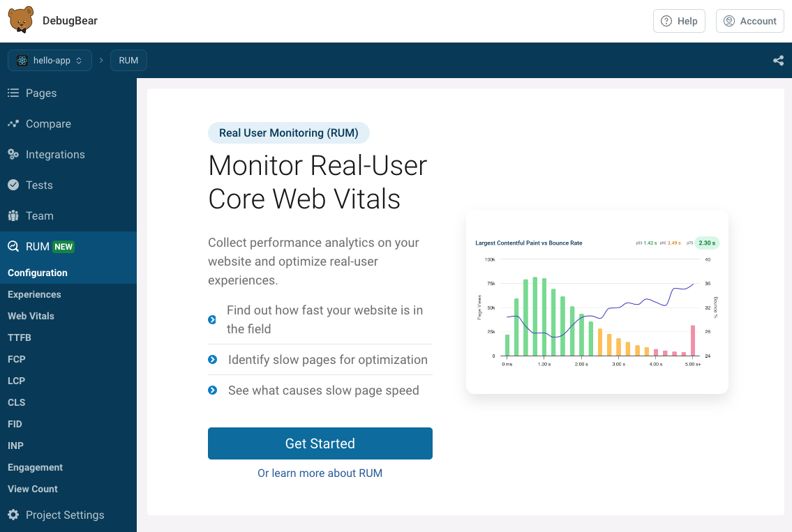Select Experiences under RUM

coord(68,294)
